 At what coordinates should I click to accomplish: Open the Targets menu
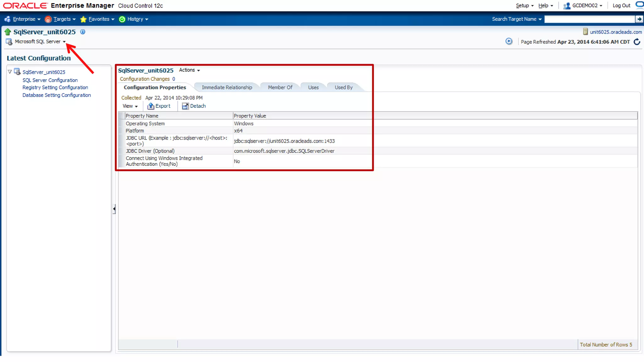coord(64,19)
